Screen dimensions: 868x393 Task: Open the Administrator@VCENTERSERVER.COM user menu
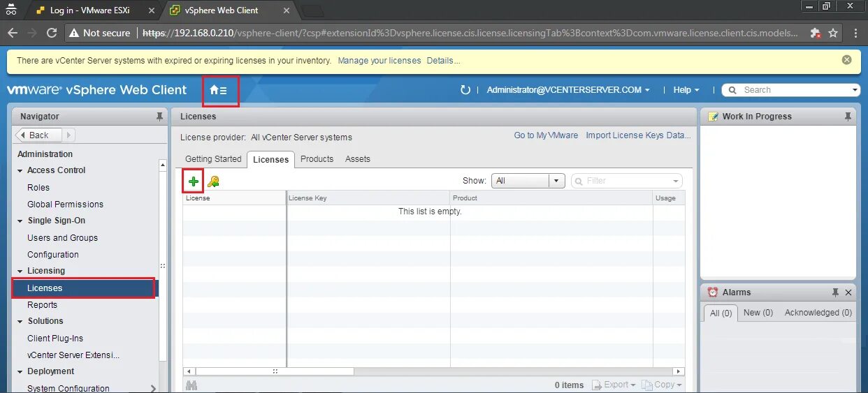[x=568, y=90]
